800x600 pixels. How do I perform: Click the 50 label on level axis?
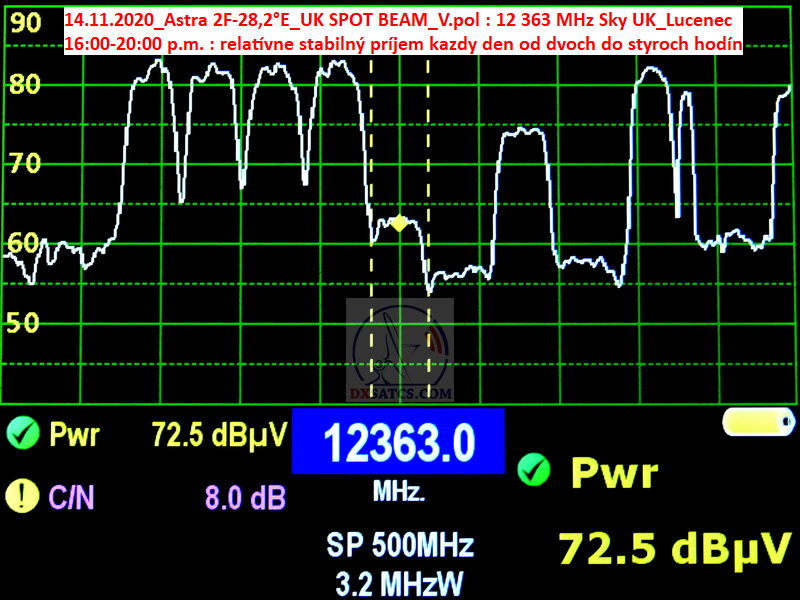(24, 322)
